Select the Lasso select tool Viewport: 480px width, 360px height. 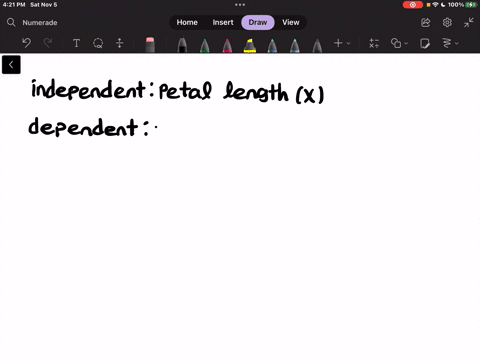click(x=98, y=43)
